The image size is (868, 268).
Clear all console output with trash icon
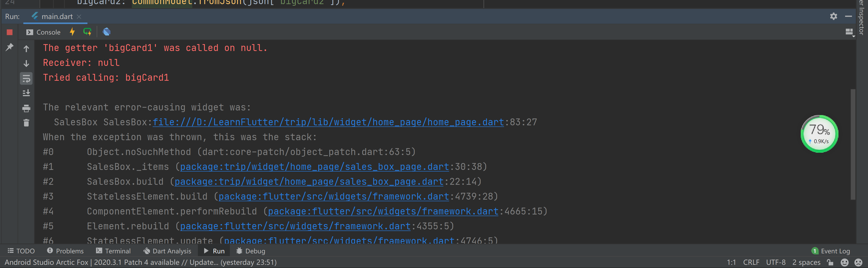(x=26, y=123)
